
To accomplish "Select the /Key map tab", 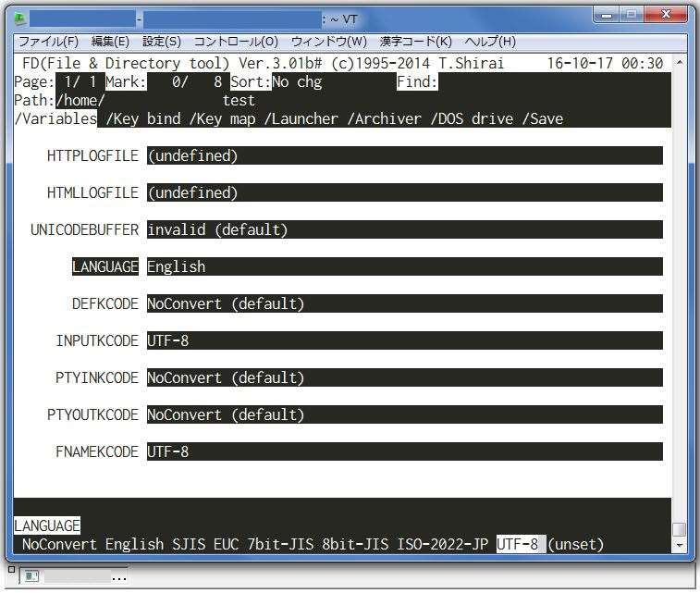I will 222,118.
